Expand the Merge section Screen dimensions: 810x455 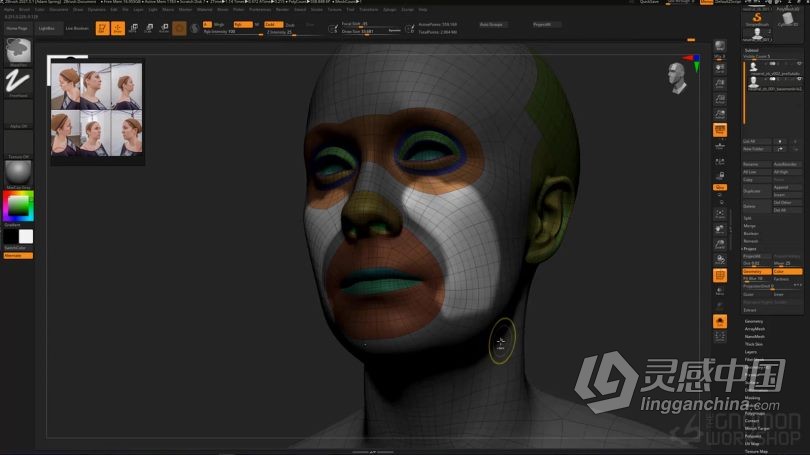coord(750,226)
